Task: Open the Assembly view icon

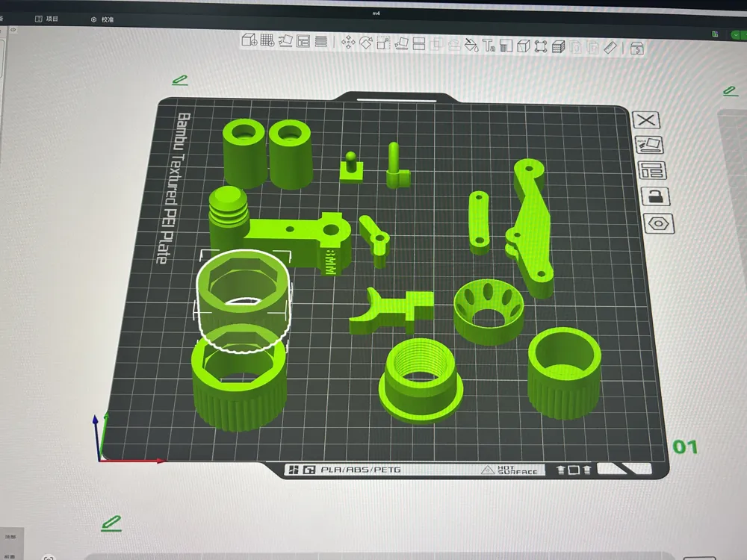Action: click(x=637, y=48)
